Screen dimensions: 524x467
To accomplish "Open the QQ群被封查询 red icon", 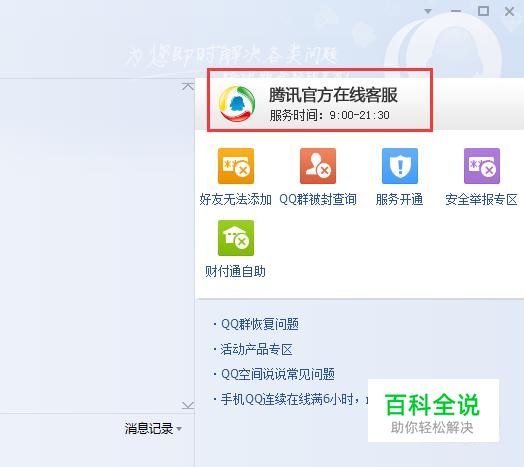I will point(318,166).
